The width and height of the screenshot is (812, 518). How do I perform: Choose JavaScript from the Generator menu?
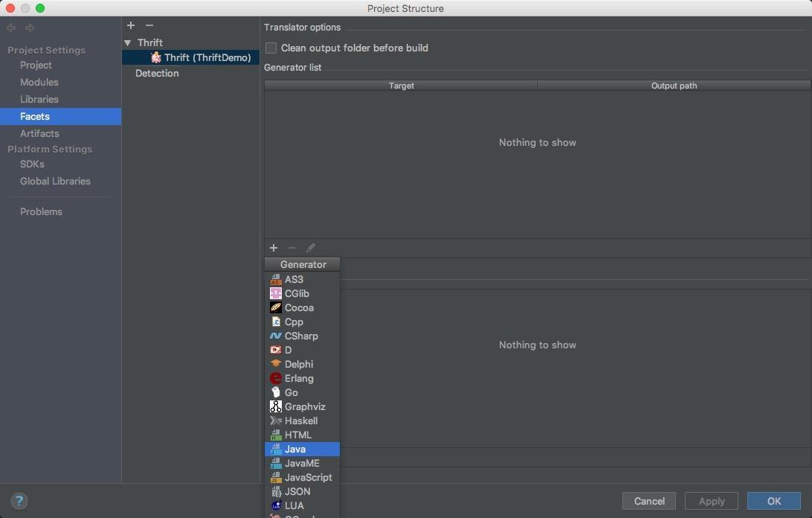pyautogui.click(x=302, y=478)
